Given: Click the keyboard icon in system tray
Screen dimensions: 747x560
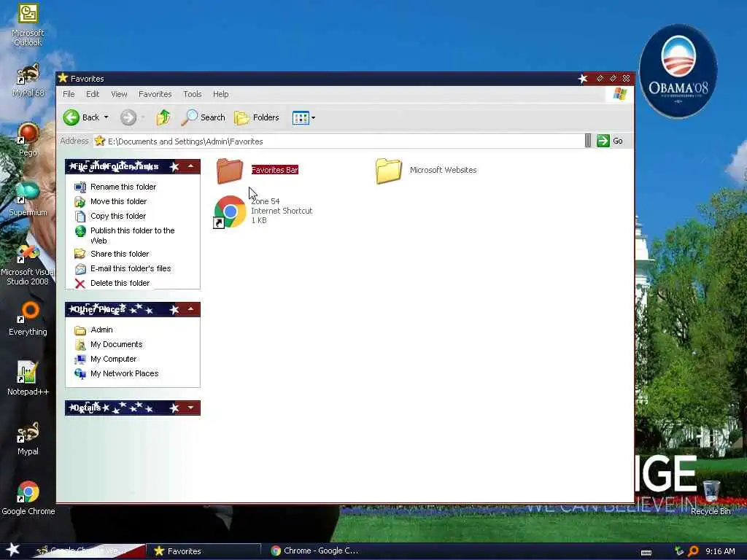Looking at the screenshot, I should coord(646,553).
